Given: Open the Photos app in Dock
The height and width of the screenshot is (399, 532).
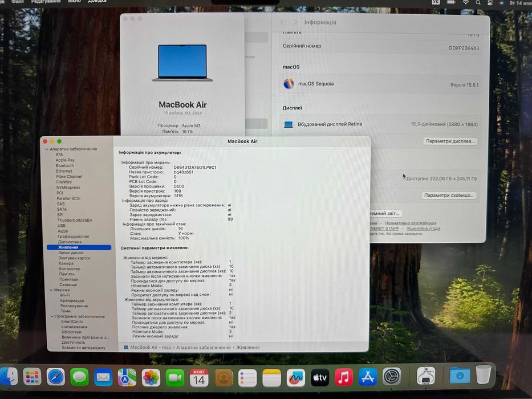Looking at the screenshot, I should point(151,377).
